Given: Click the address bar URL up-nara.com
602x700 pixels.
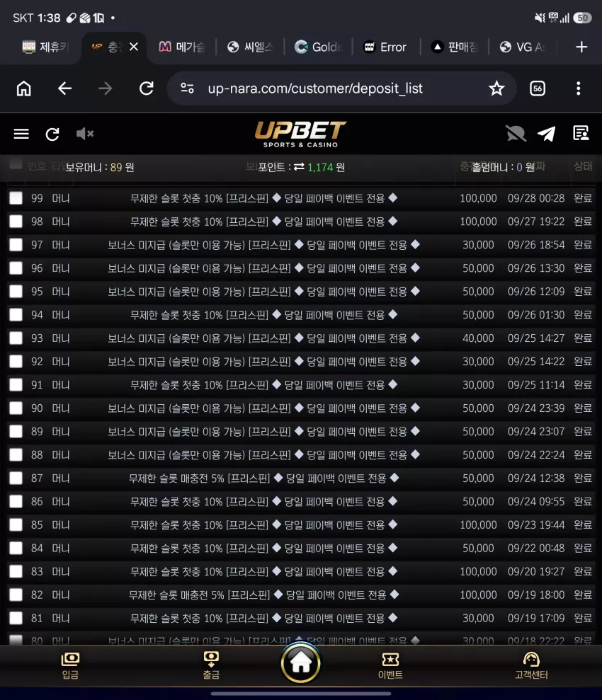Looking at the screenshot, I should (315, 88).
